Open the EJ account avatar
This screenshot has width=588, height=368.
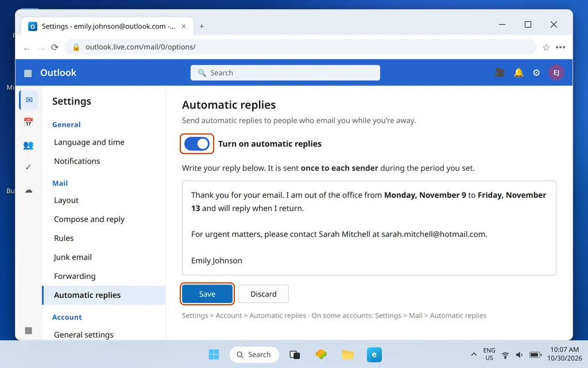(x=556, y=72)
